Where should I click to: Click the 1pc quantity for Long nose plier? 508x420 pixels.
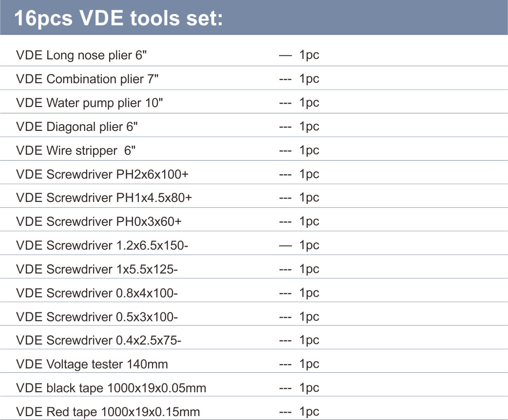pos(309,55)
